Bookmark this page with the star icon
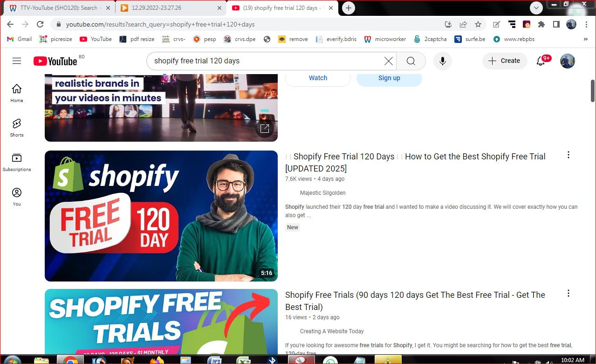 click(x=478, y=24)
